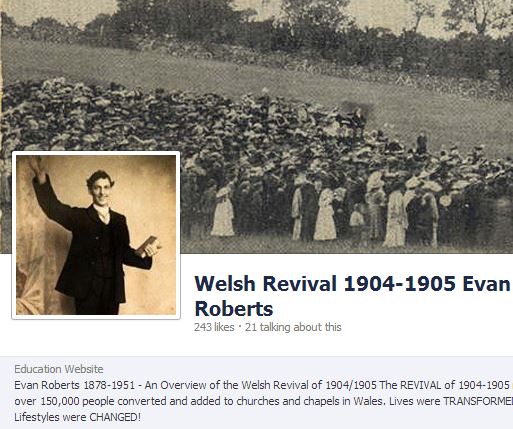The width and height of the screenshot is (513, 429).
Task: Click the Welsh Revival 1904-1905 page title
Action: 352,296
